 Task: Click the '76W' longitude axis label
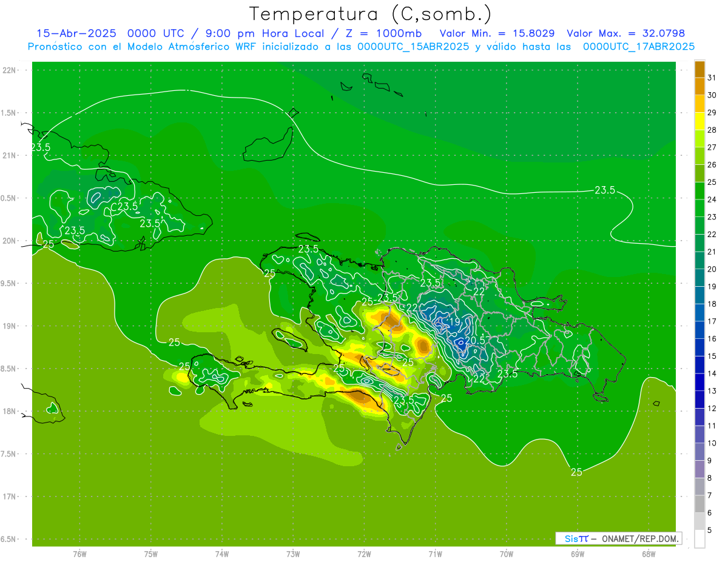tap(79, 554)
